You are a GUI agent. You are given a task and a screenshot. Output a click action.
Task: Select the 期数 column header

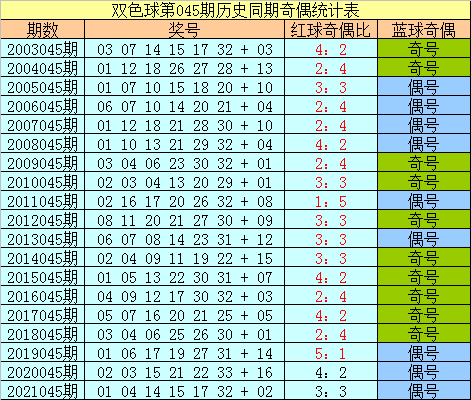tap(42, 29)
